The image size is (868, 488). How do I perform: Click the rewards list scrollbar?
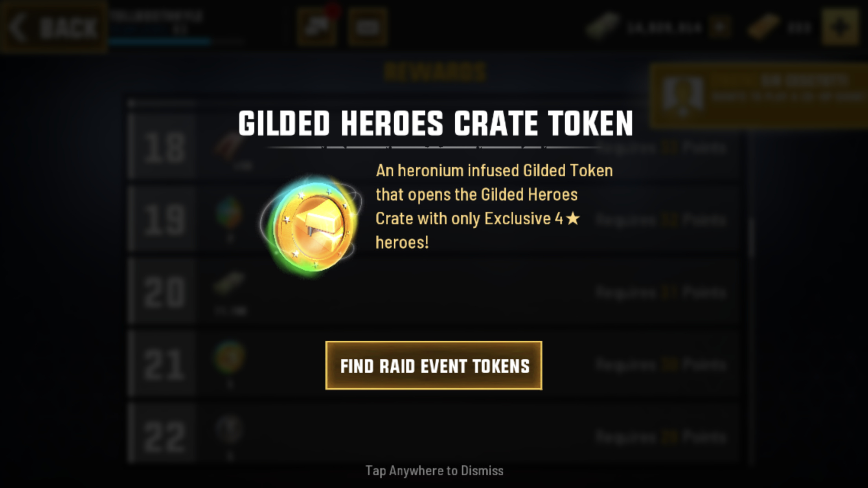752,238
